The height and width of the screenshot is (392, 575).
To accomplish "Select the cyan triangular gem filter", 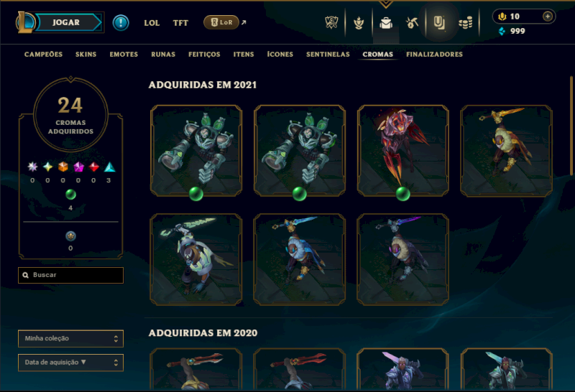I will (110, 167).
